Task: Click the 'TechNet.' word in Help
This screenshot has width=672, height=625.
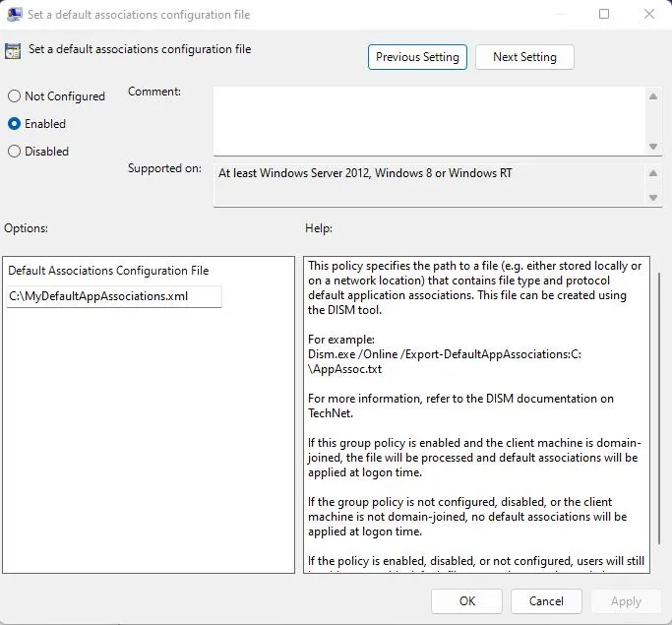Action: pyautogui.click(x=331, y=413)
